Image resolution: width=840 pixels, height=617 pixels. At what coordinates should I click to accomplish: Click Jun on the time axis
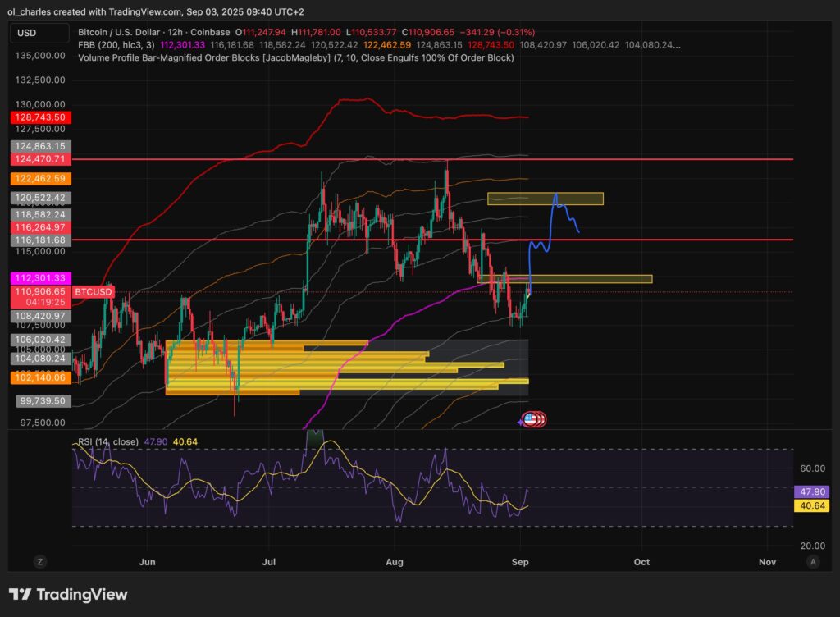tap(148, 562)
